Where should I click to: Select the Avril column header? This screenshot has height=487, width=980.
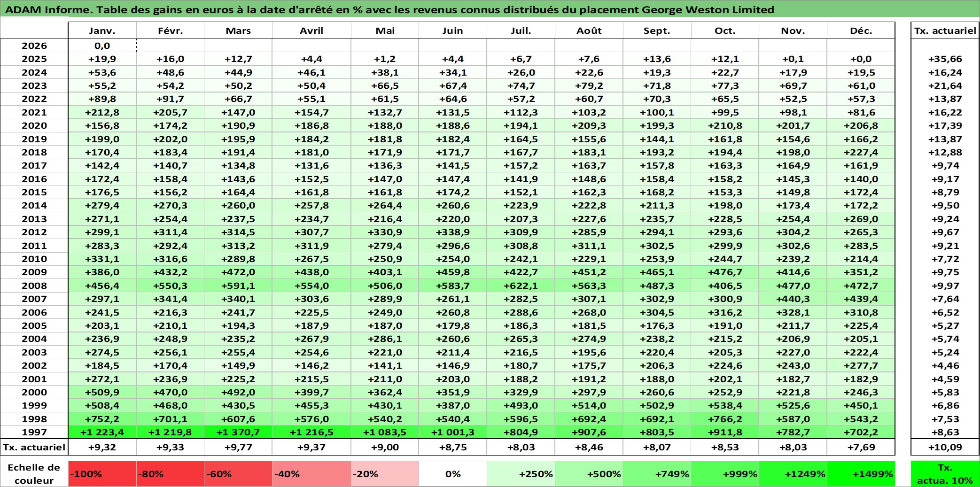pyautogui.click(x=311, y=31)
